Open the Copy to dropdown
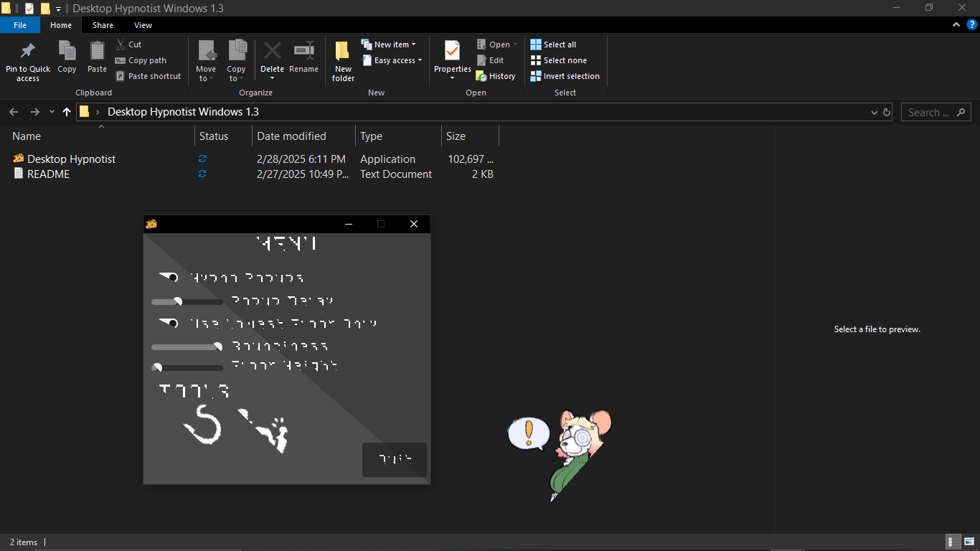 [x=237, y=61]
